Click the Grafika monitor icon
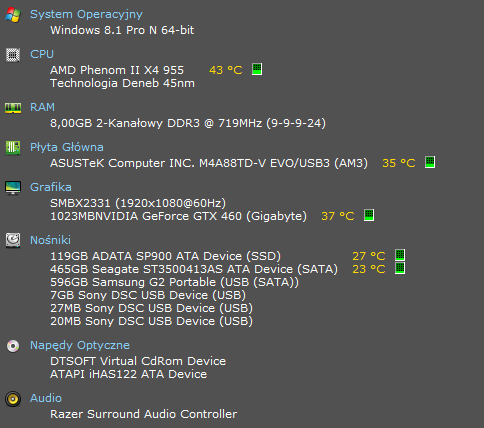 coord(13,188)
